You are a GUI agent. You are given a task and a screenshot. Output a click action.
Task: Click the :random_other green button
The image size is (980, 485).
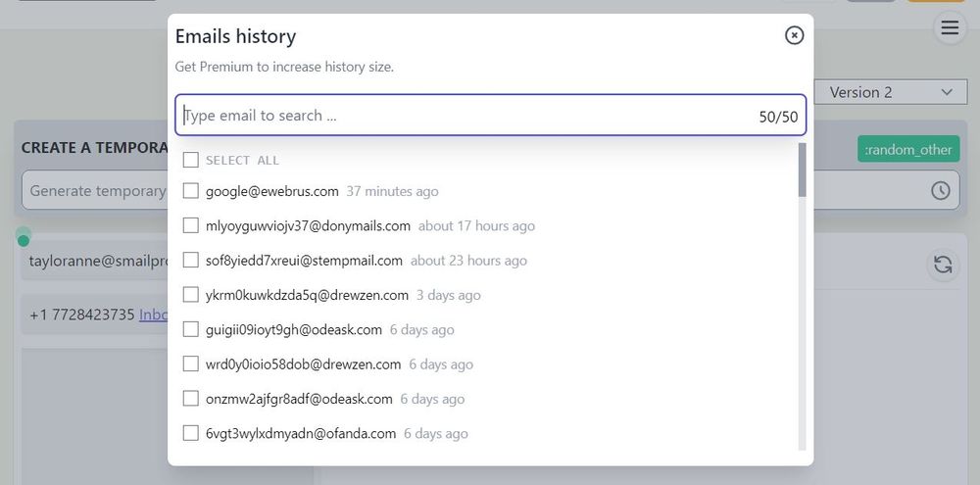click(x=908, y=149)
